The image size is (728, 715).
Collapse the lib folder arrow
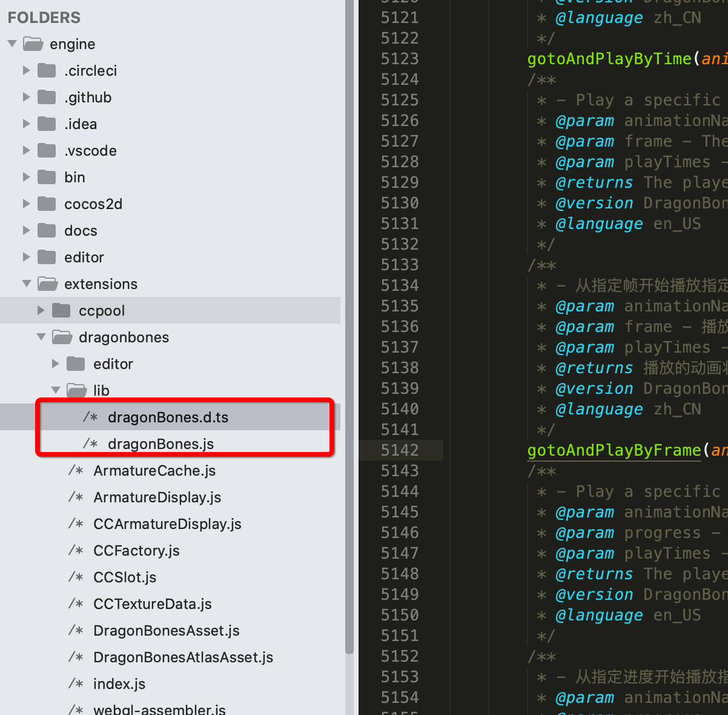pos(56,391)
